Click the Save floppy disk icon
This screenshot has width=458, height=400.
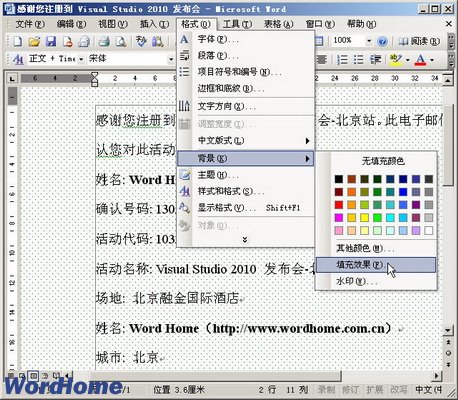pos(51,41)
